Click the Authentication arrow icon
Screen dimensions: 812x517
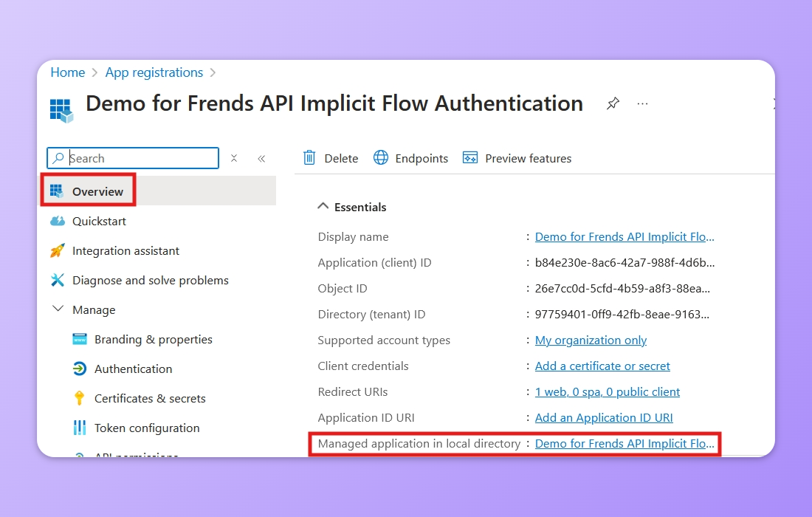pyautogui.click(x=79, y=369)
